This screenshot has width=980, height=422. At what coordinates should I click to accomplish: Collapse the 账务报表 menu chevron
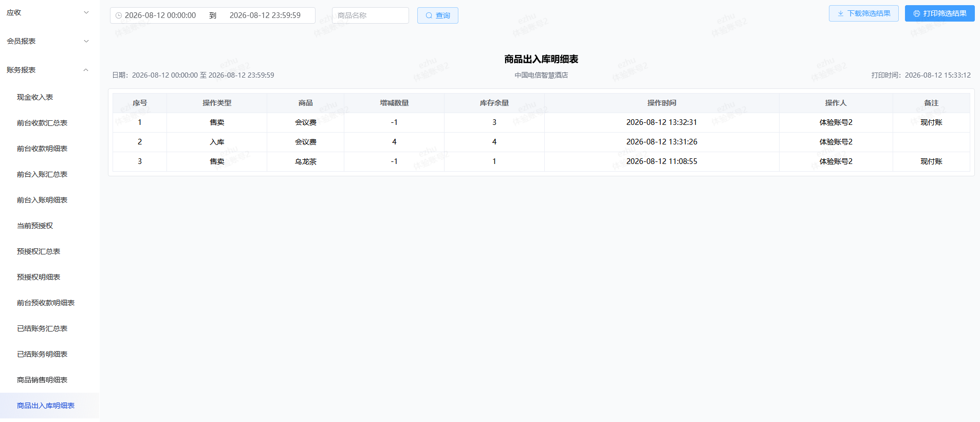(86, 70)
